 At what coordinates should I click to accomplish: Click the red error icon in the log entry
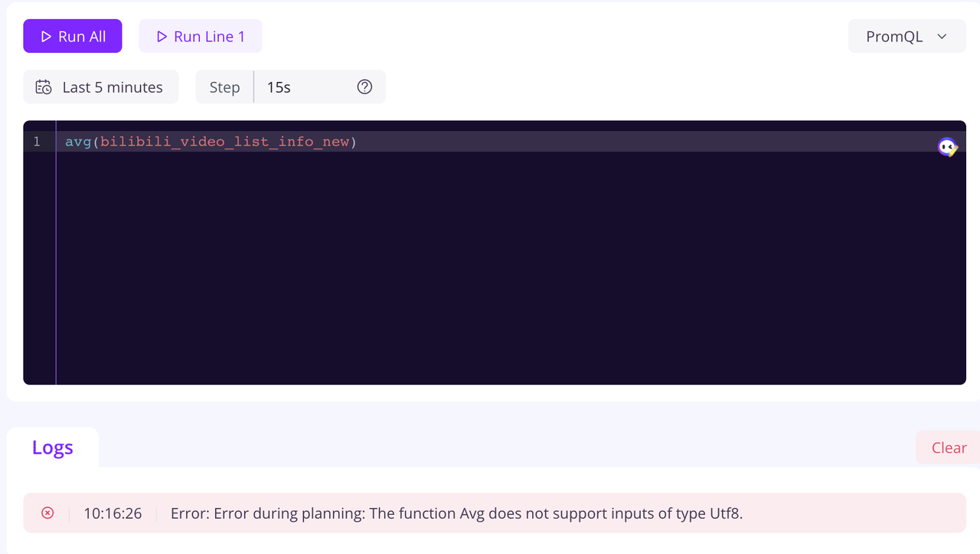pyautogui.click(x=47, y=513)
